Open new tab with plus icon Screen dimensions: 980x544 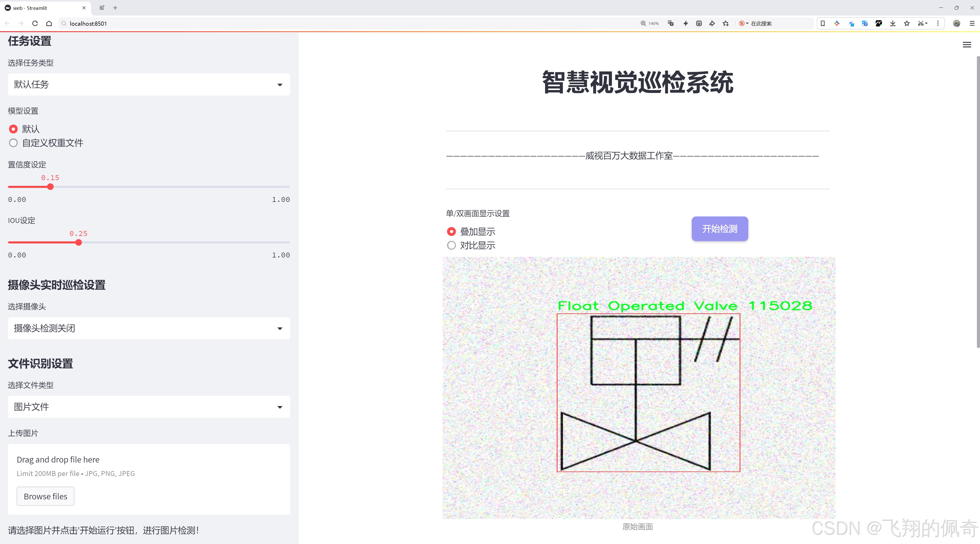tap(115, 8)
